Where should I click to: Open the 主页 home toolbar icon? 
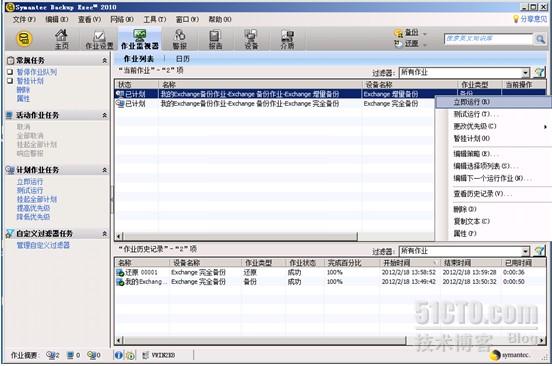(x=61, y=39)
